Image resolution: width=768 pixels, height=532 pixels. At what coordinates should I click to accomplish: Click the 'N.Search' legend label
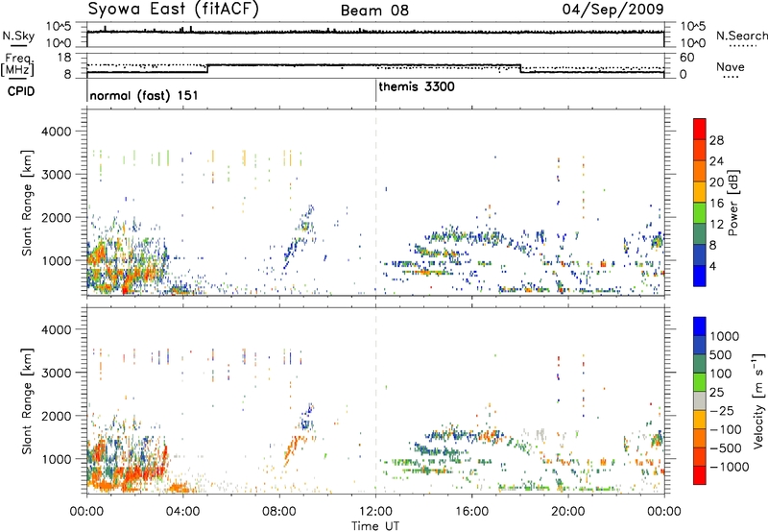pos(741,36)
